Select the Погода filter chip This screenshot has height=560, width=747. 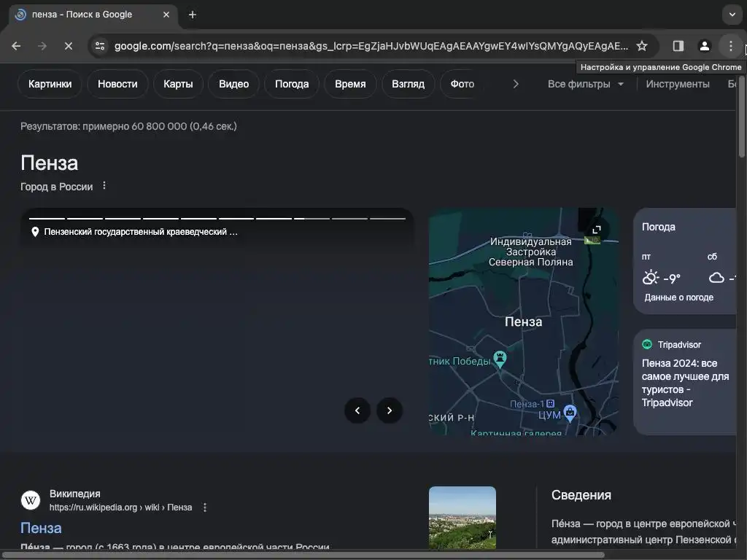pos(292,84)
